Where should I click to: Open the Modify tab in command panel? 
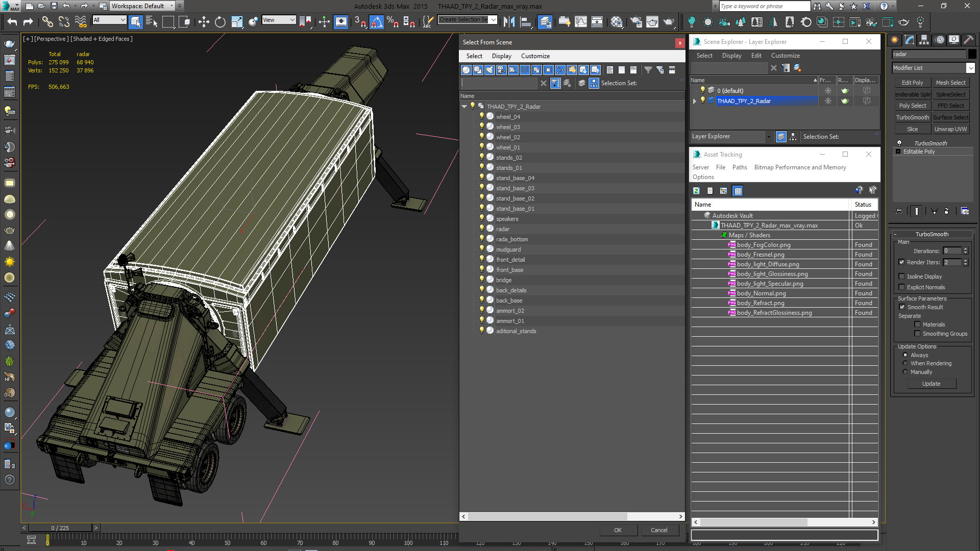pyautogui.click(x=909, y=40)
